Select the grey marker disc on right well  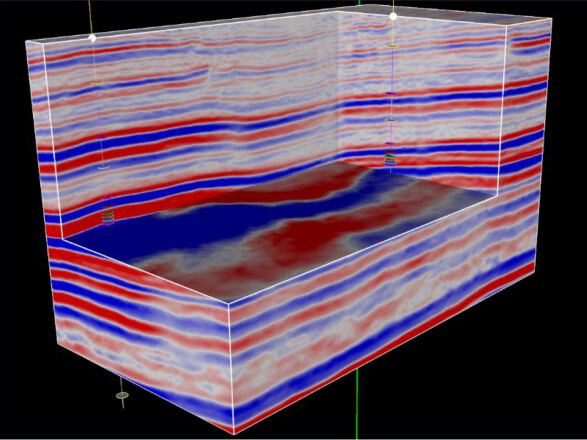[x=390, y=120]
